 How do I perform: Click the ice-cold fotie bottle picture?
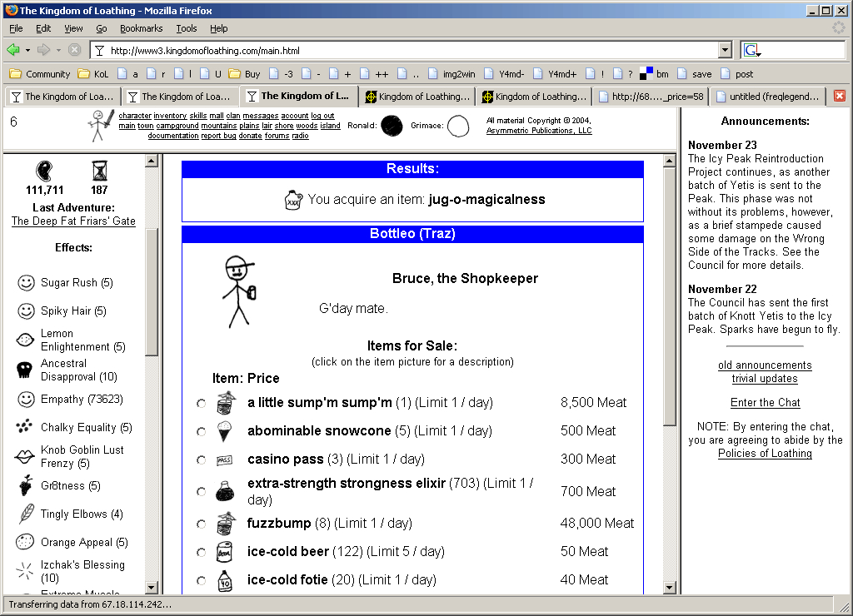(x=225, y=580)
